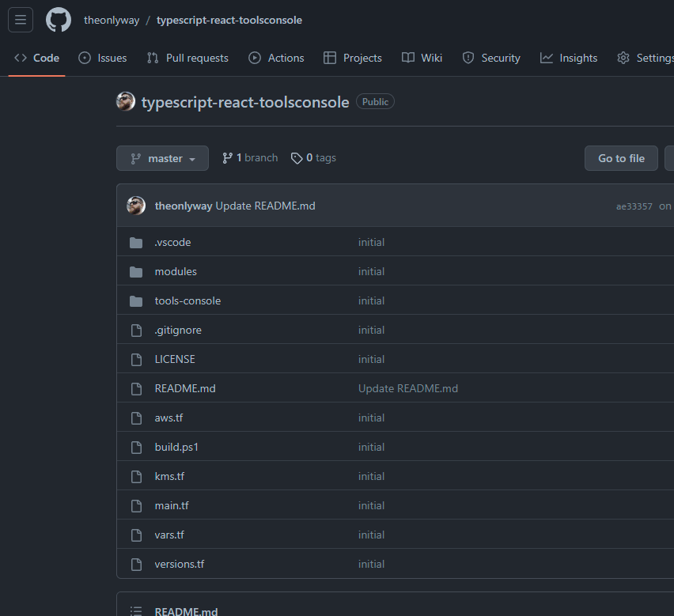674x616 pixels.
Task: Open the Insights tab
Action: (x=569, y=58)
